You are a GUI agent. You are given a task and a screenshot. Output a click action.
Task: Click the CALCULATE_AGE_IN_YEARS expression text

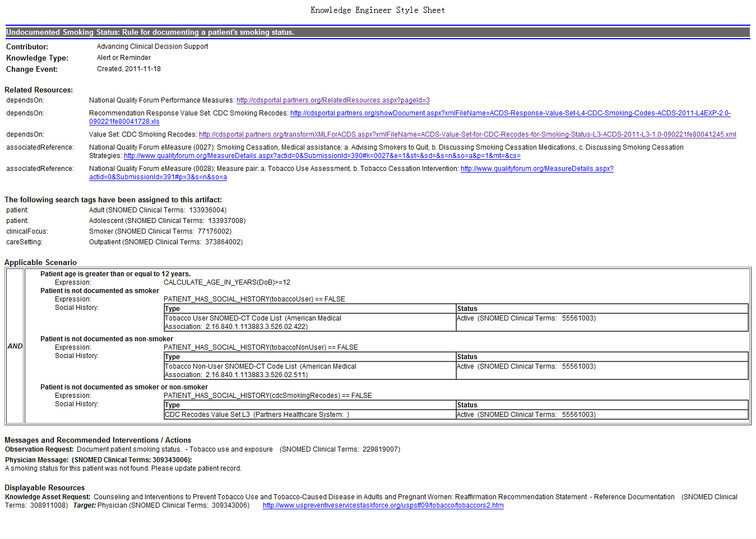pyautogui.click(x=226, y=282)
